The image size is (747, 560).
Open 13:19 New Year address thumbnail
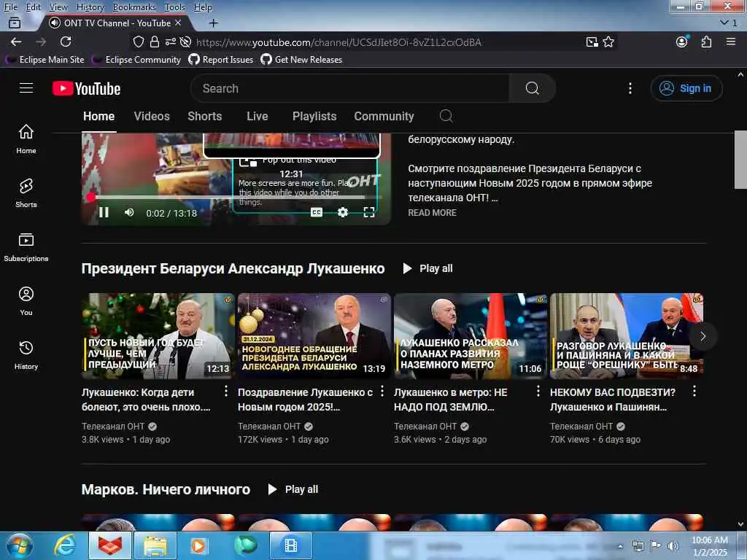coord(314,336)
